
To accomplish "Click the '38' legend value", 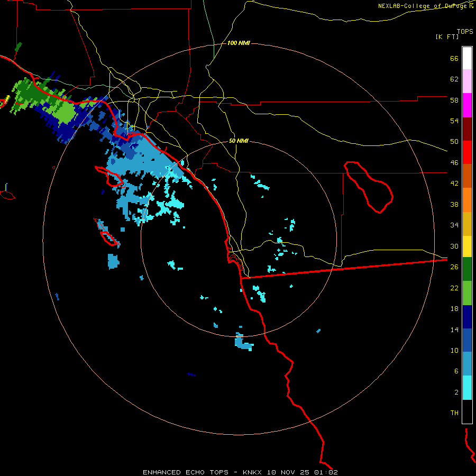I will [x=454, y=204].
